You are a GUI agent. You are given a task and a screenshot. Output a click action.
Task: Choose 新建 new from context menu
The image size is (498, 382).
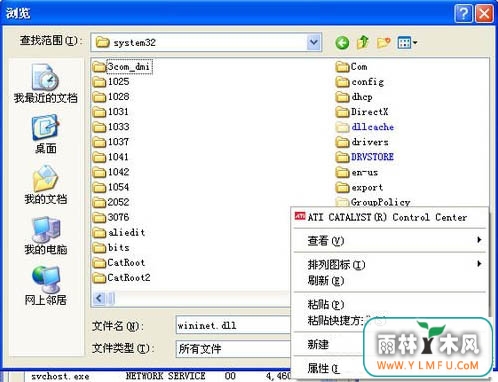tap(328, 344)
